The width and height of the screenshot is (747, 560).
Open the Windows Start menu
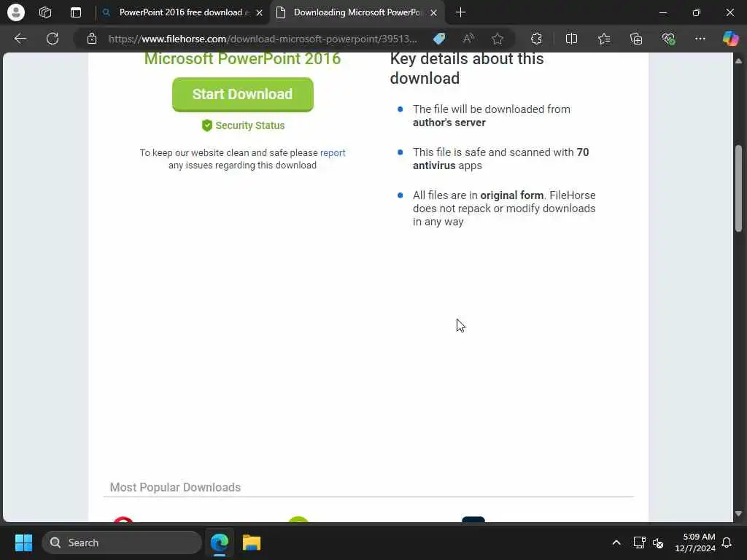pyautogui.click(x=23, y=542)
